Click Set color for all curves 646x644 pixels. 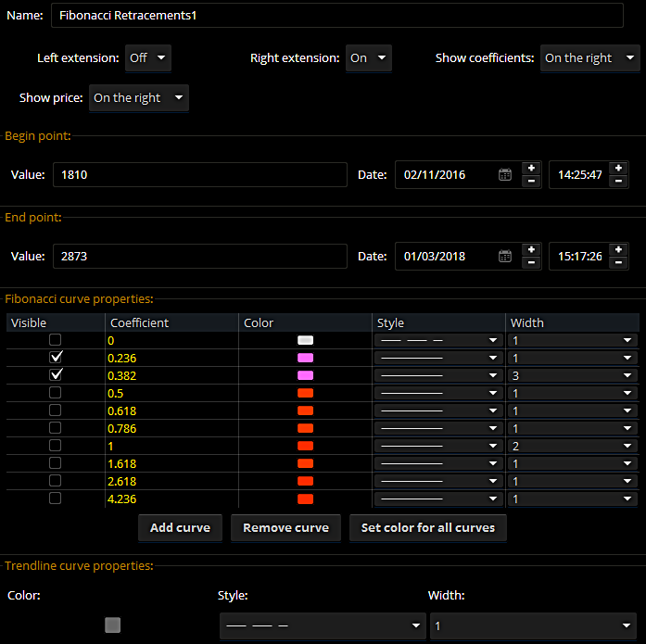[x=427, y=528]
